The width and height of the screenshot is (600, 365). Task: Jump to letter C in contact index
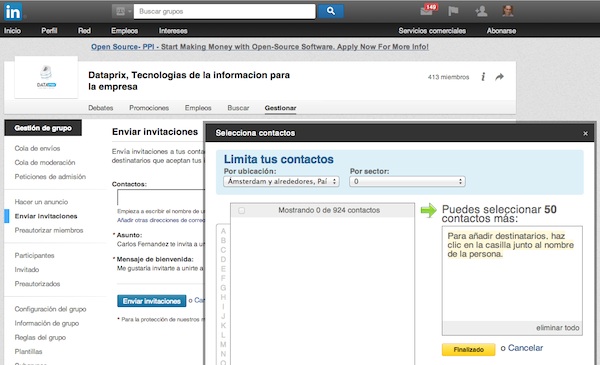pos(223,250)
